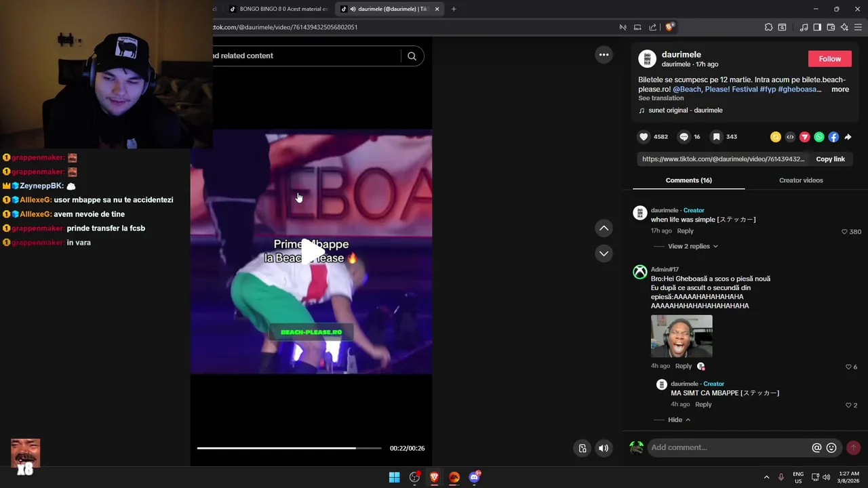868x488 pixels.
Task: Open emoji picker in comment box
Action: (831, 448)
